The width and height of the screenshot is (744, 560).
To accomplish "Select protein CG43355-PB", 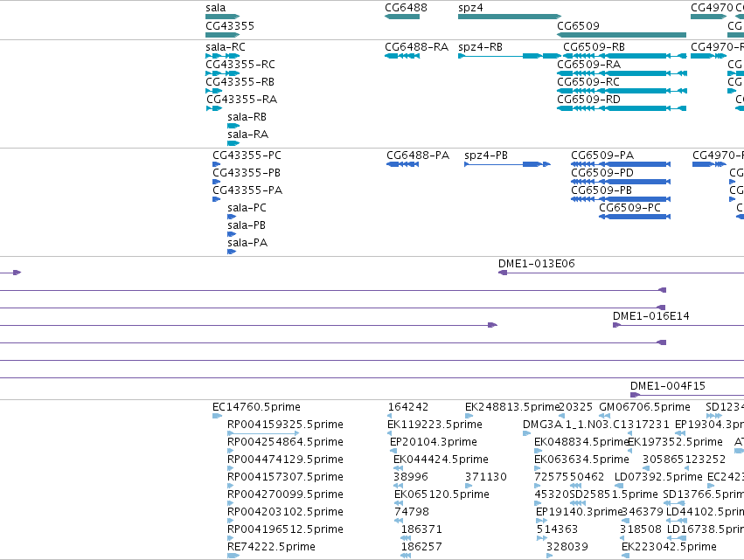I will tap(247, 173).
